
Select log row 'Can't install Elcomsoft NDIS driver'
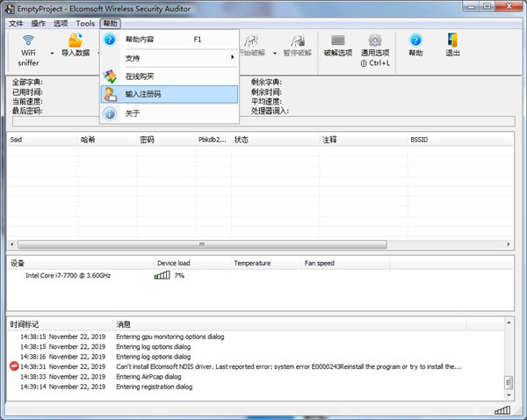pyautogui.click(x=256, y=366)
